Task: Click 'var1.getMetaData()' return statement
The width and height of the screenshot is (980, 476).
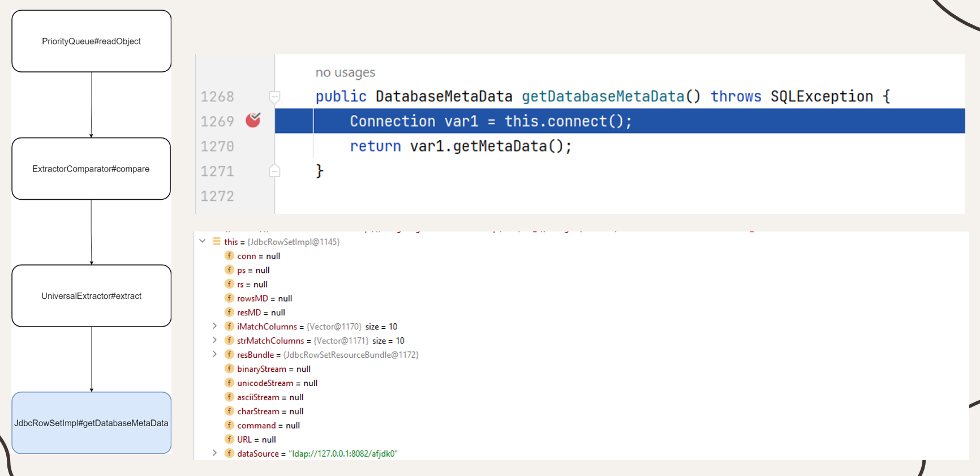Action: 487,146
